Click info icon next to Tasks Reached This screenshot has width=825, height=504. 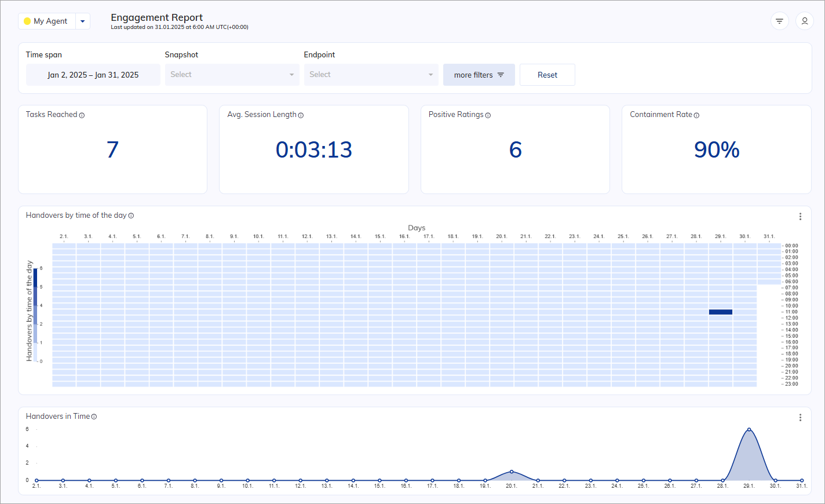[x=82, y=115]
